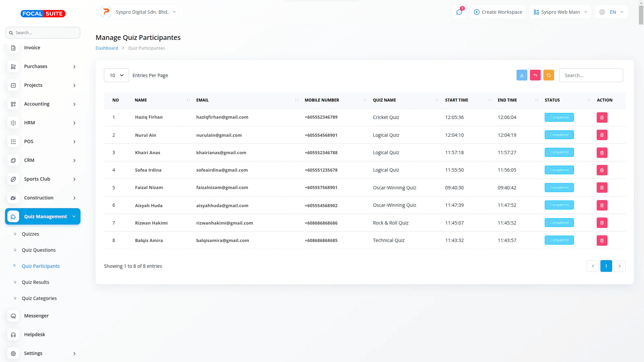Delete Faizal Nizam's quiz entry

click(602, 188)
